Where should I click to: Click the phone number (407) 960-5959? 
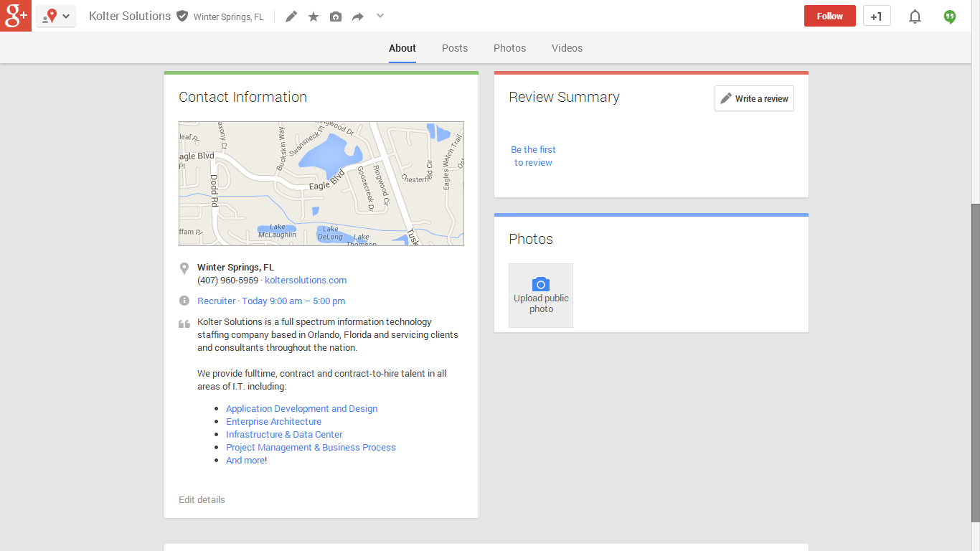(x=227, y=281)
